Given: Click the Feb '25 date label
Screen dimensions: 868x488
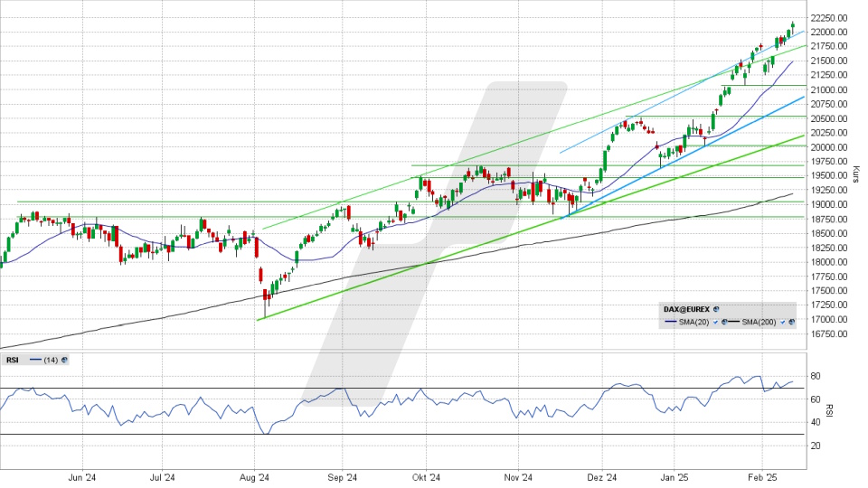Looking at the screenshot, I should coord(762,477).
